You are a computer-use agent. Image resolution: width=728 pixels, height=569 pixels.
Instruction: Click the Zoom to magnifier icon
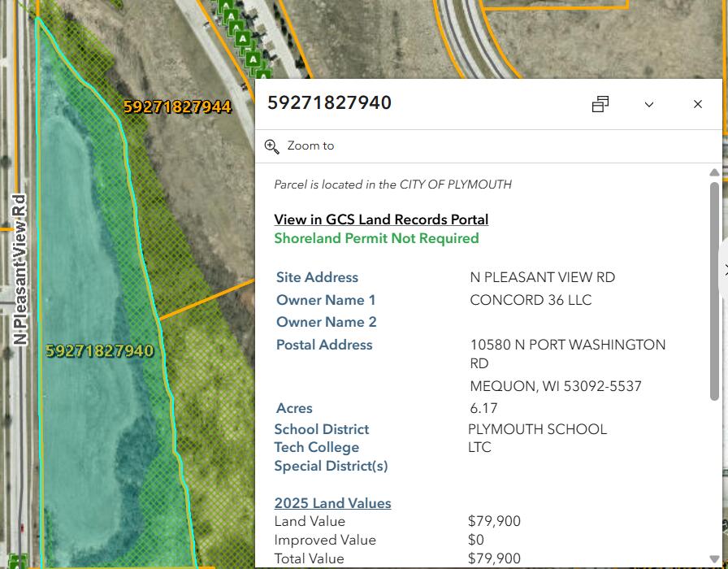point(272,146)
